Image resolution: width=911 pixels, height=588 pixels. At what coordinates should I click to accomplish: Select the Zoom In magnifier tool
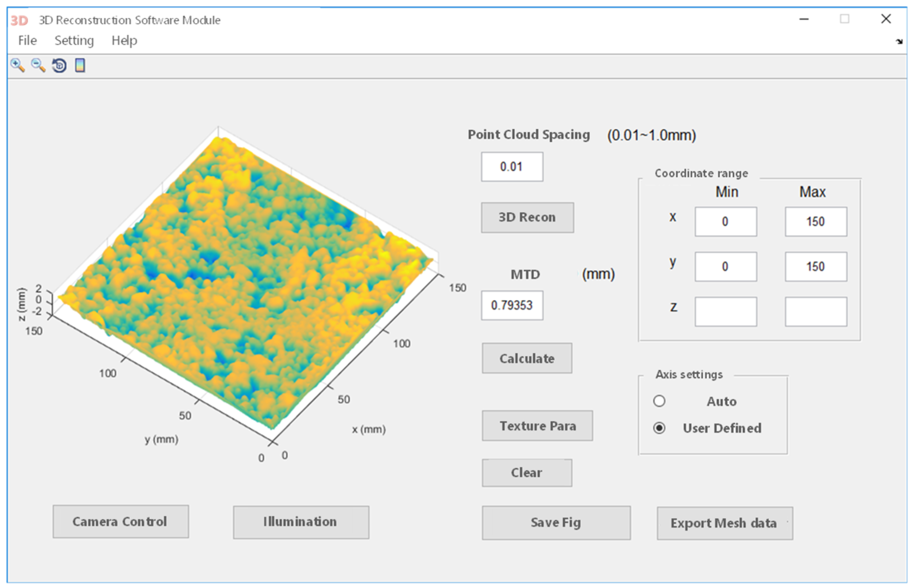(x=17, y=65)
